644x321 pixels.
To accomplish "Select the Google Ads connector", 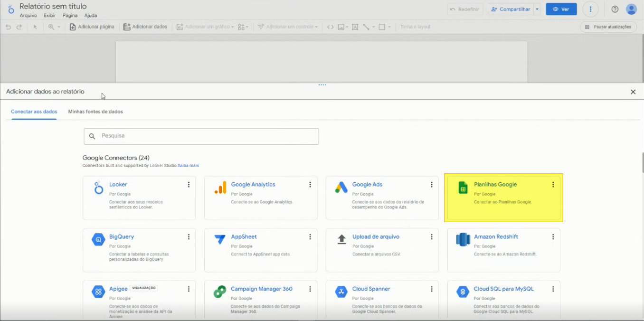I will [382, 198].
